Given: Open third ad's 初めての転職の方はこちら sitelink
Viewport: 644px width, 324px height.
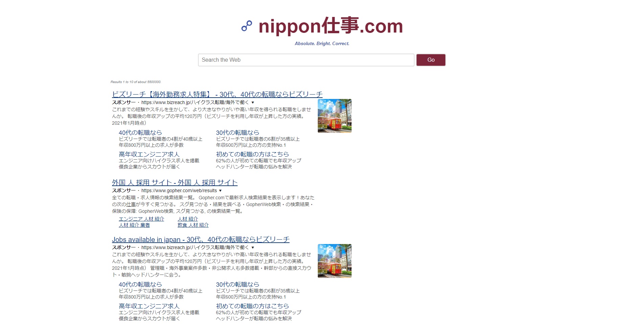Looking at the screenshot, I should (x=252, y=306).
